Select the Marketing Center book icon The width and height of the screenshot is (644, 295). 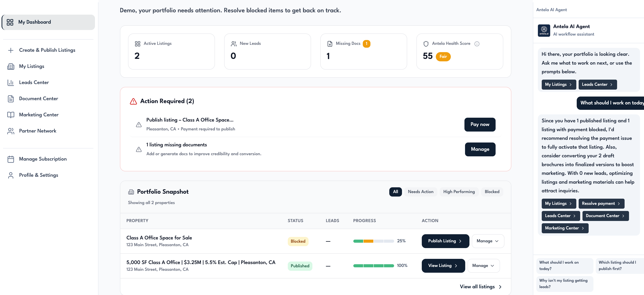[11, 115]
